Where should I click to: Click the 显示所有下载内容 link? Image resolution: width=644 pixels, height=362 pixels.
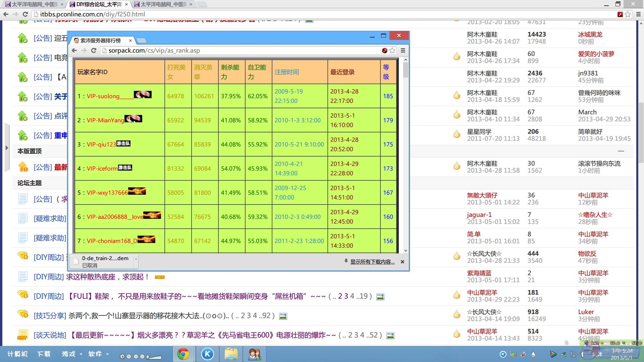tap(372, 262)
